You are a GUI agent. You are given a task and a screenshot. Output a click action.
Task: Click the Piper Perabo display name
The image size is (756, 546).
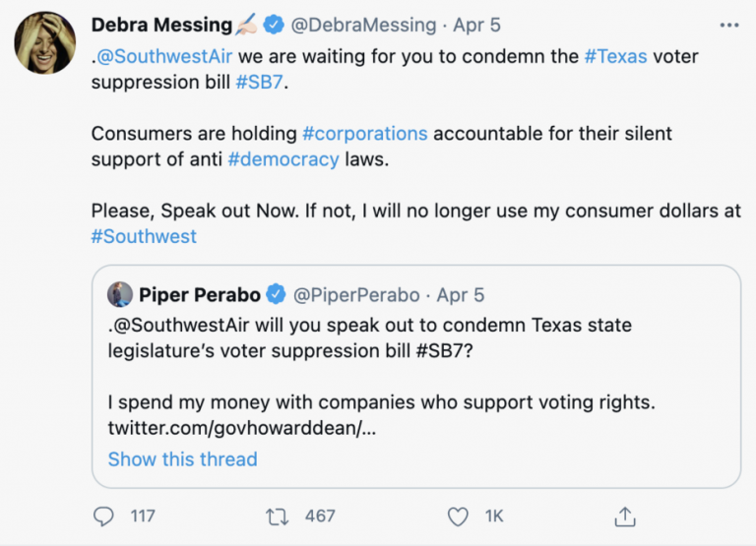click(200, 293)
